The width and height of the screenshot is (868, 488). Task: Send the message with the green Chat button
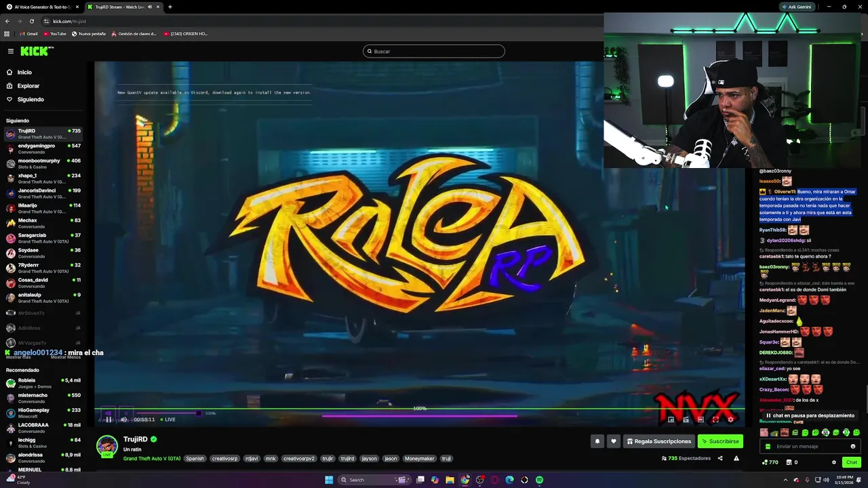click(852, 462)
